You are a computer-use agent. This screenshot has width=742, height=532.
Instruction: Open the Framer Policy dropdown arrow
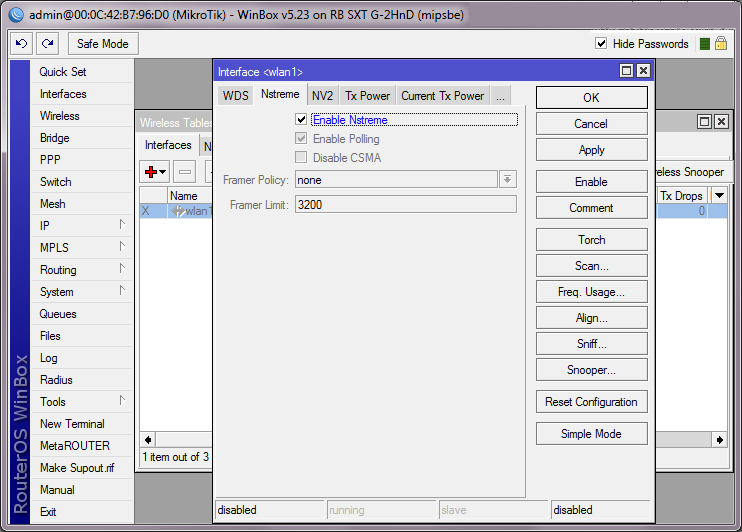pos(507,179)
